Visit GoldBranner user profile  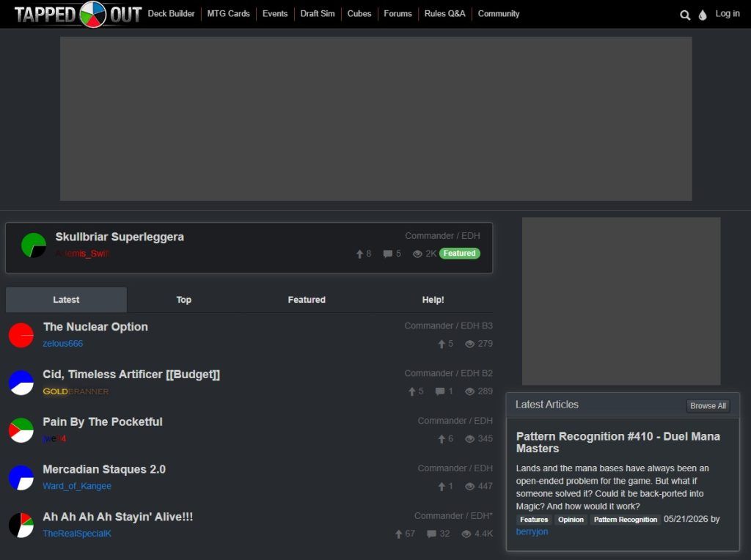coord(76,391)
